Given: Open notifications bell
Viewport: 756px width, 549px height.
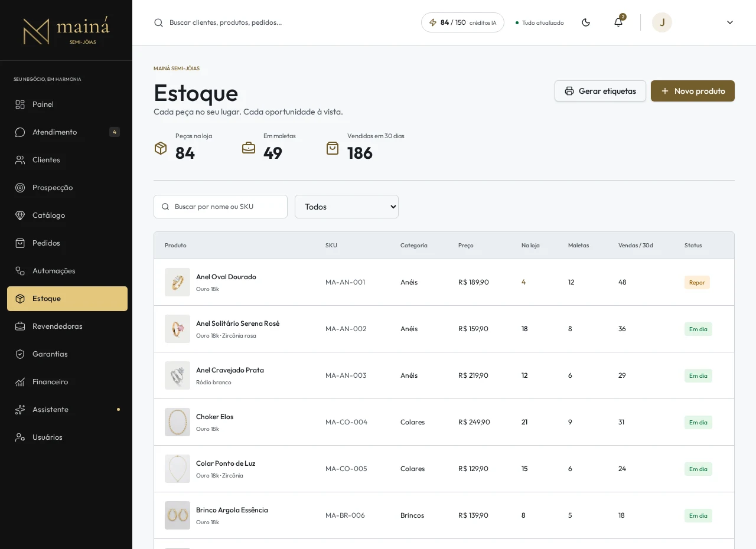Looking at the screenshot, I should 618,22.
